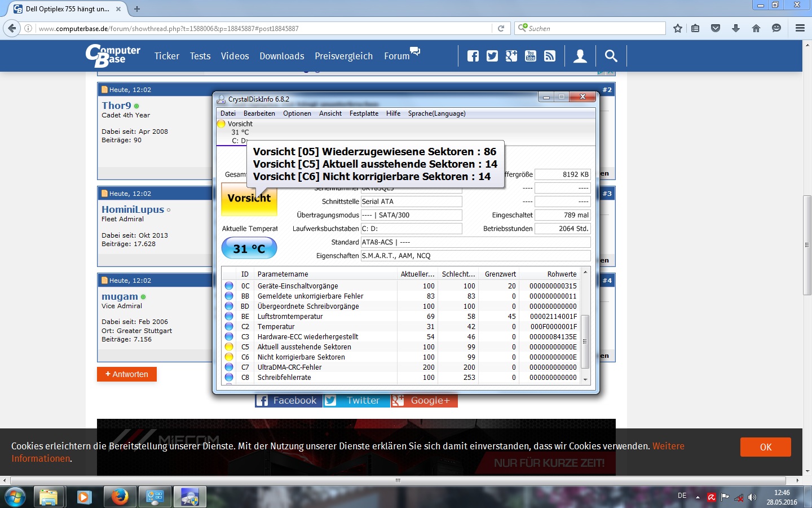This screenshot has height=508, width=812.
Task: Share the thread on Google+
Action: 424,400
